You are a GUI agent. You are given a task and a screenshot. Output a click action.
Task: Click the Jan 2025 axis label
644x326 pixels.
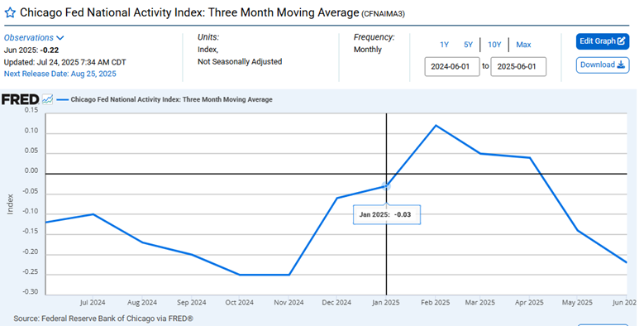pyautogui.click(x=386, y=303)
